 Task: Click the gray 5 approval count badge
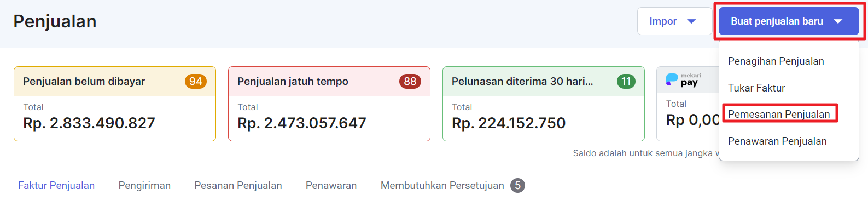517,186
